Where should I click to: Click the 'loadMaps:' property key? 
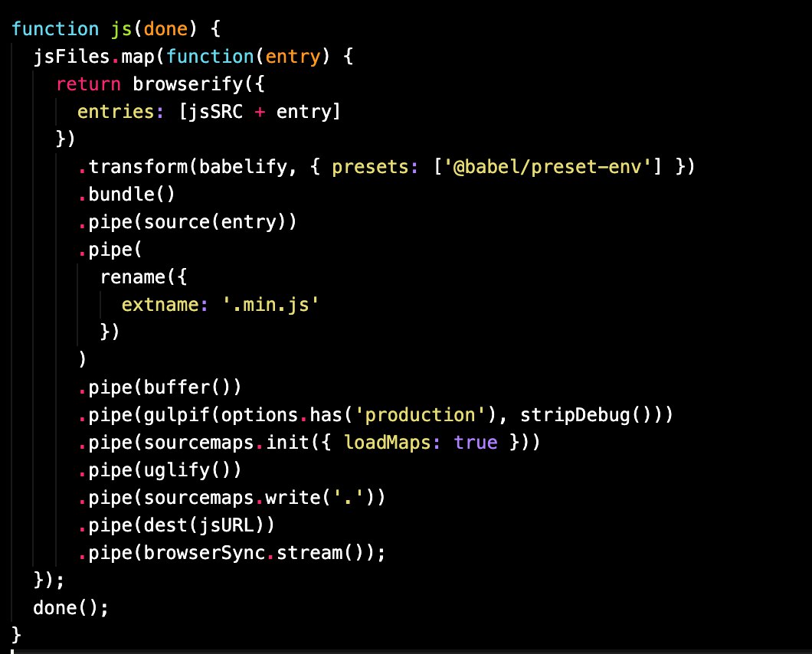click(x=392, y=443)
